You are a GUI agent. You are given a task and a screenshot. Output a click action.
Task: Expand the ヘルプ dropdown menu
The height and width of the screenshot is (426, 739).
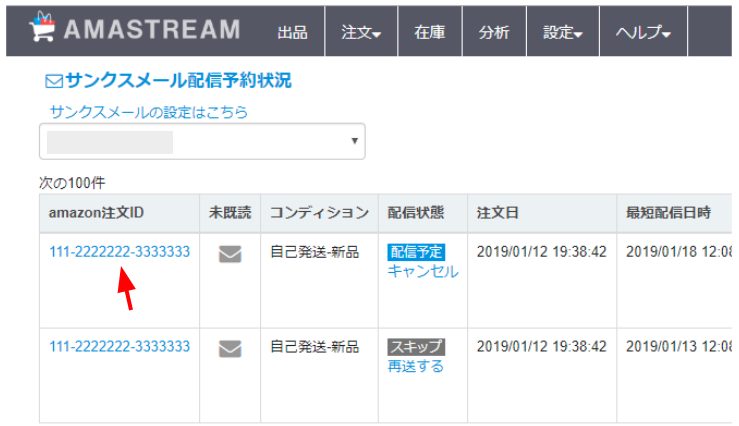(x=643, y=33)
